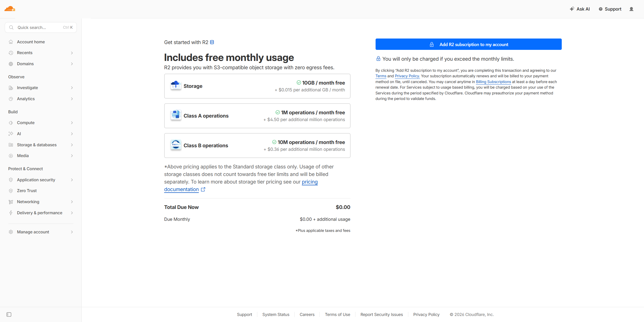This screenshot has width=644, height=322.
Task: Click the AI sparkles sidebar icon
Action: 11,134
